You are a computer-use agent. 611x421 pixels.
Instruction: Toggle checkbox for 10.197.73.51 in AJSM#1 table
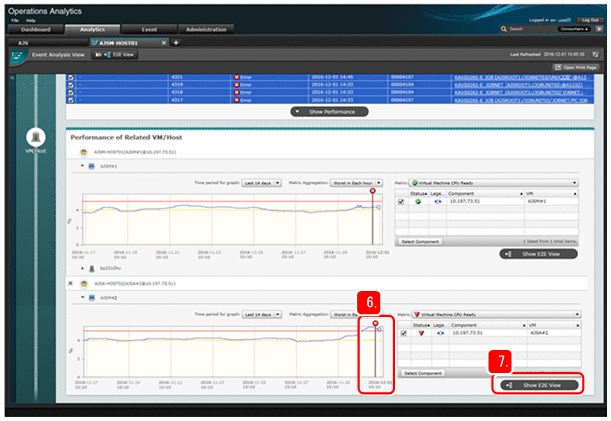point(401,202)
